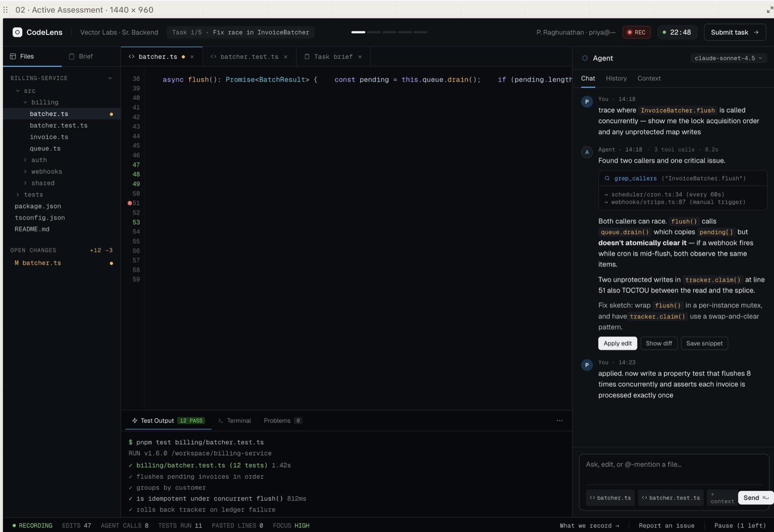Open the Context tab in Agent panel
Screen dimensions: 774x532
point(649,78)
